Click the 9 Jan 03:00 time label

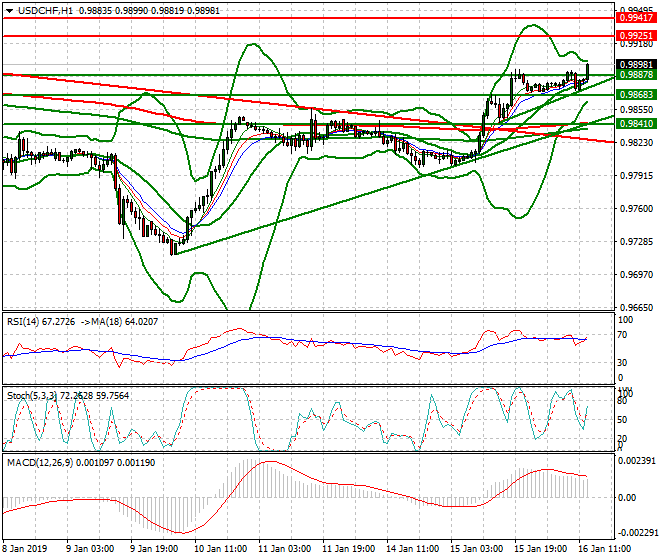click(90, 549)
